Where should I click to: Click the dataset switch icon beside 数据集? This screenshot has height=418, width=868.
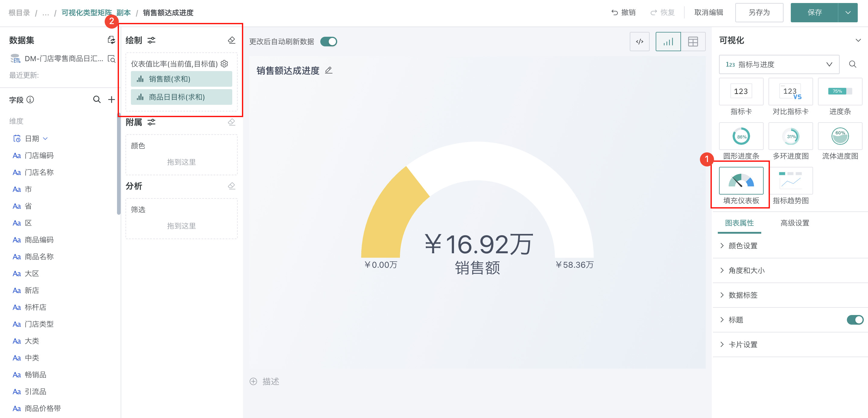[x=111, y=40]
